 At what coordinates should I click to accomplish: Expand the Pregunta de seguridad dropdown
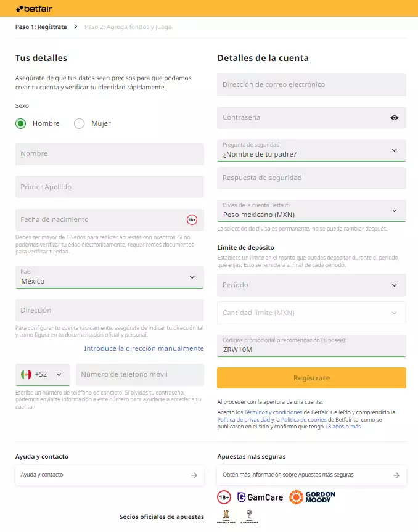click(x=311, y=150)
